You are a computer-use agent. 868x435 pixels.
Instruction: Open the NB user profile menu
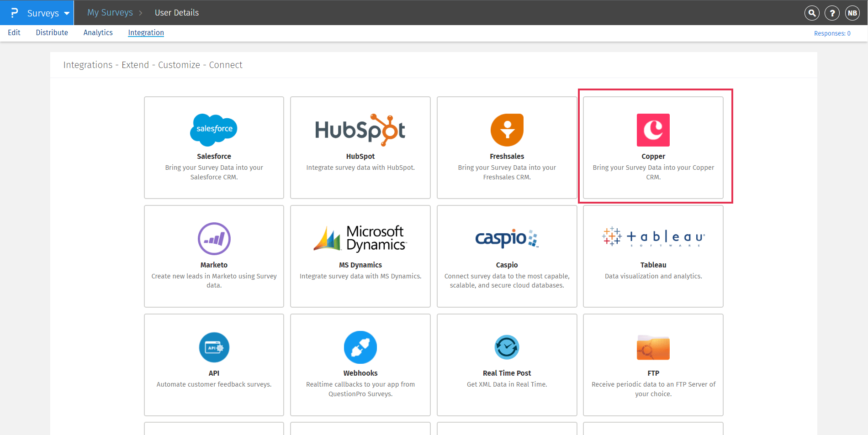pyautogui.click(x=852, y=13)
